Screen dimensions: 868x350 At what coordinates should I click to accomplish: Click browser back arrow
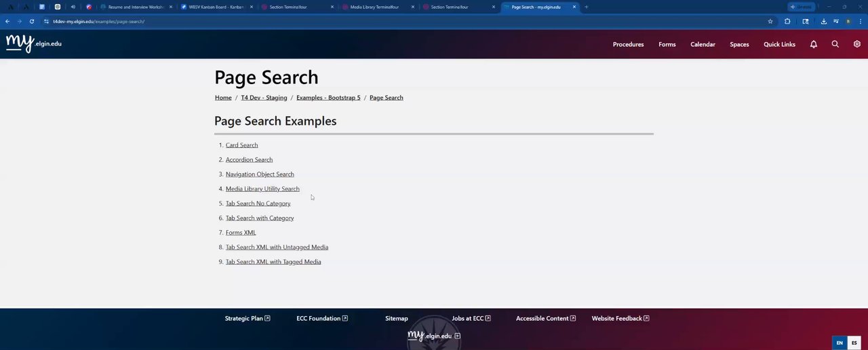pyautogui.click(x=7, y=21)
